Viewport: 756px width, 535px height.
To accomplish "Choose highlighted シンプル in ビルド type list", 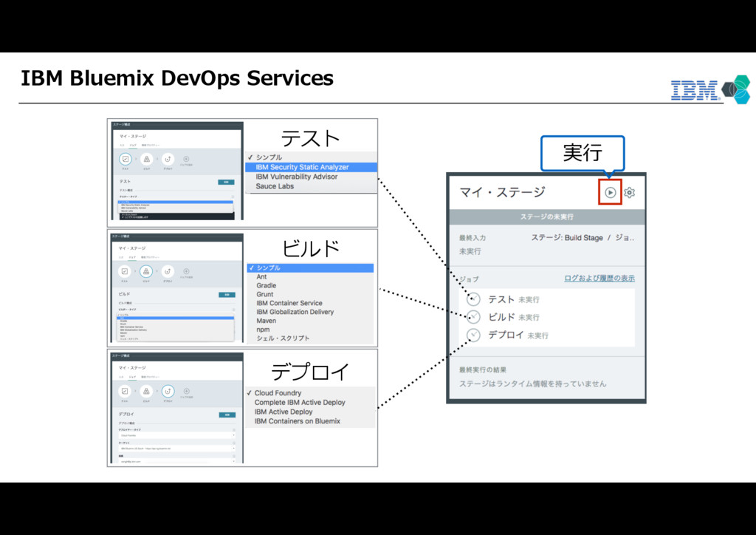I will tap(311, 267).
